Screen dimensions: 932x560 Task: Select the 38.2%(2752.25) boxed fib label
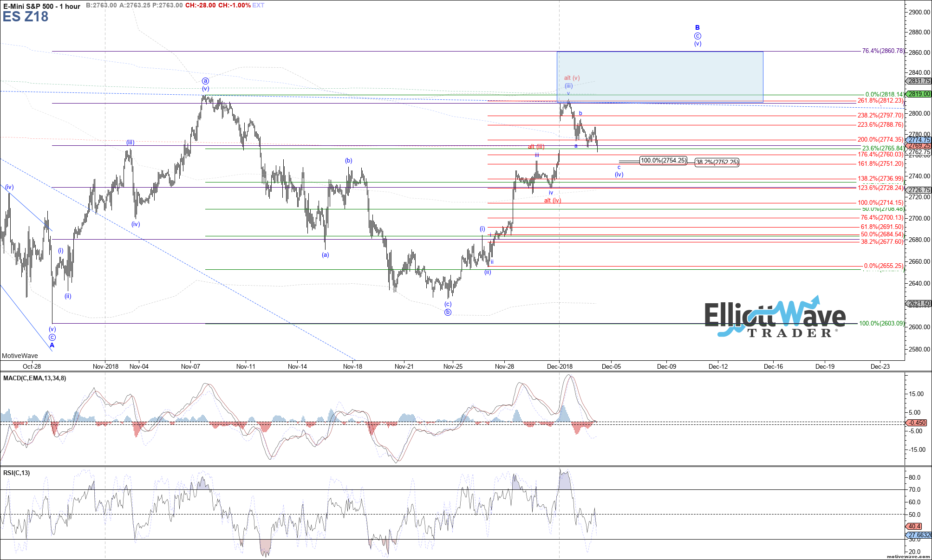pyautogui.click(x=717, y=163)
